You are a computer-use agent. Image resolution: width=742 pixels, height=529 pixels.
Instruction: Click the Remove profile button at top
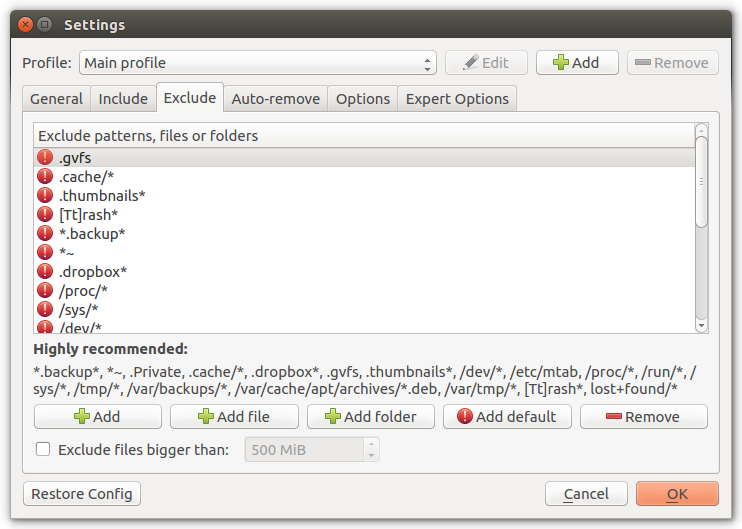(672, 62)
